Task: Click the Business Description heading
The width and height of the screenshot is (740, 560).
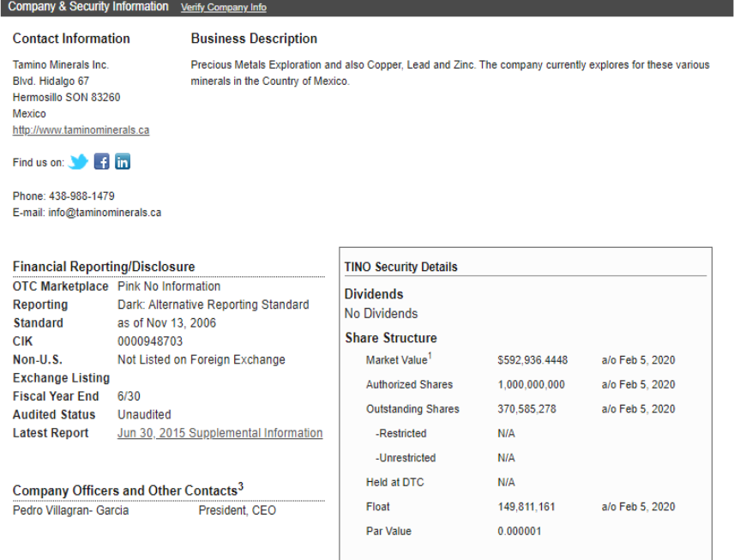Action: [254, 39]
